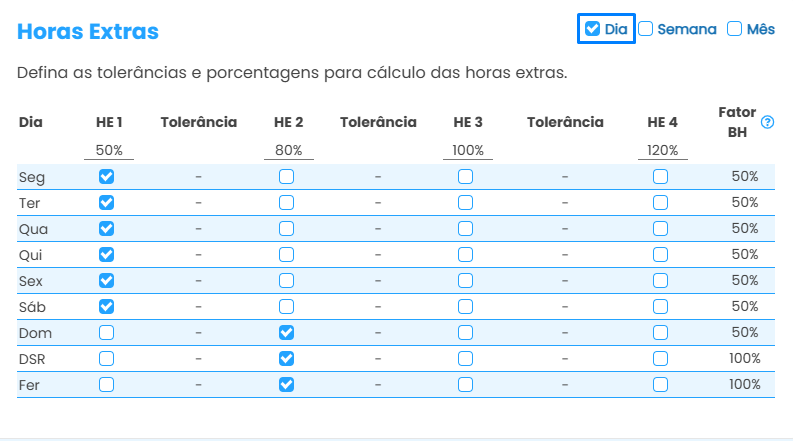Check HE 1 for DSR
This screenshot has width=793, height=441.
[107, 359]
